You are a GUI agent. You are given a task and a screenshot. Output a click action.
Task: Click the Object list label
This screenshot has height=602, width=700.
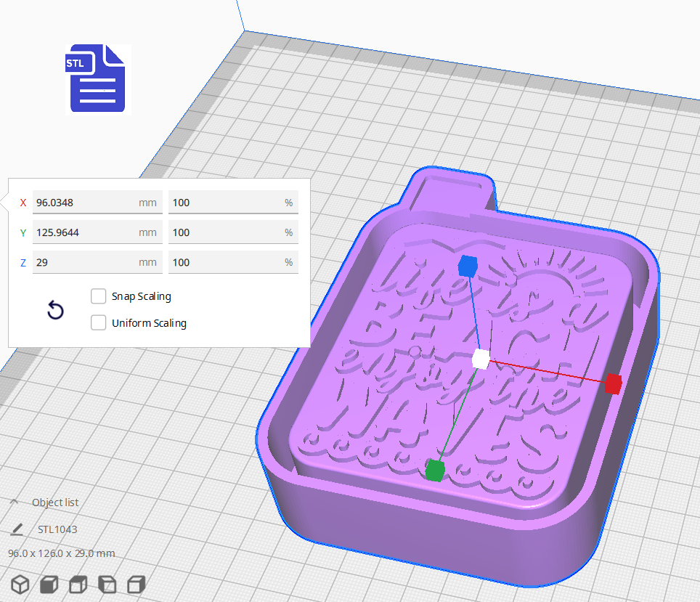[x=56, y=502]
